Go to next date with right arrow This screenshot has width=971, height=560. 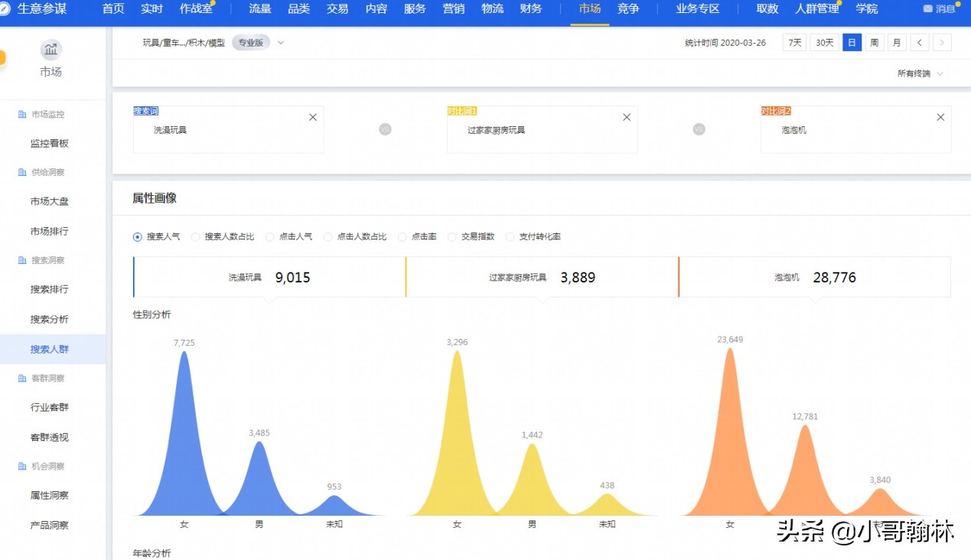point(942,43)
